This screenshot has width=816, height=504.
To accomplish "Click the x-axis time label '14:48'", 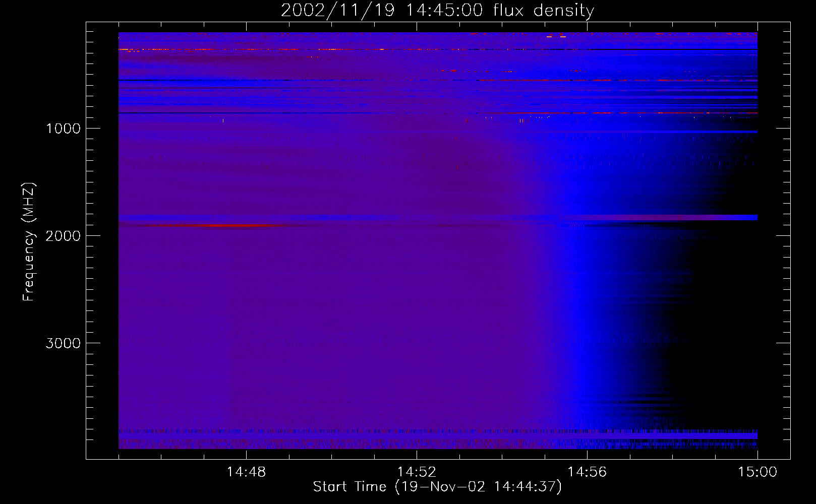I will 246,472.
